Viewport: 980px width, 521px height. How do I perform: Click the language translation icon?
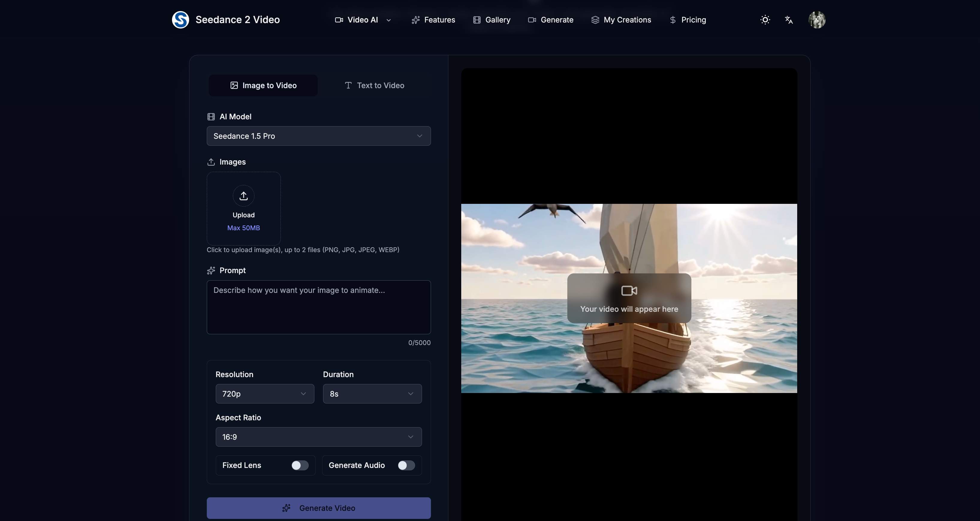coord(788,19)
